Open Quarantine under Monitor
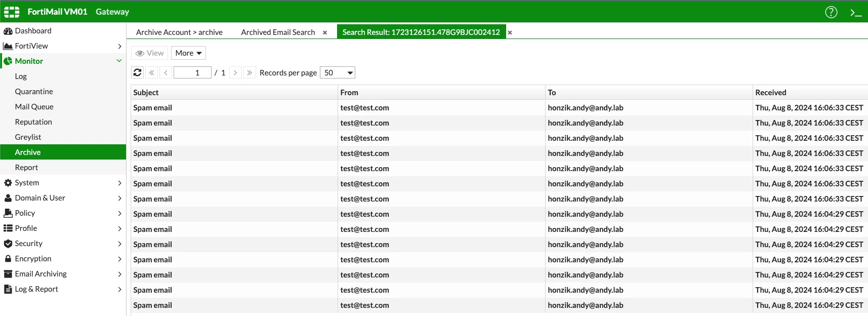Viewport: 868px width, 316px height. pyautogui.click(x=34, y=92)
